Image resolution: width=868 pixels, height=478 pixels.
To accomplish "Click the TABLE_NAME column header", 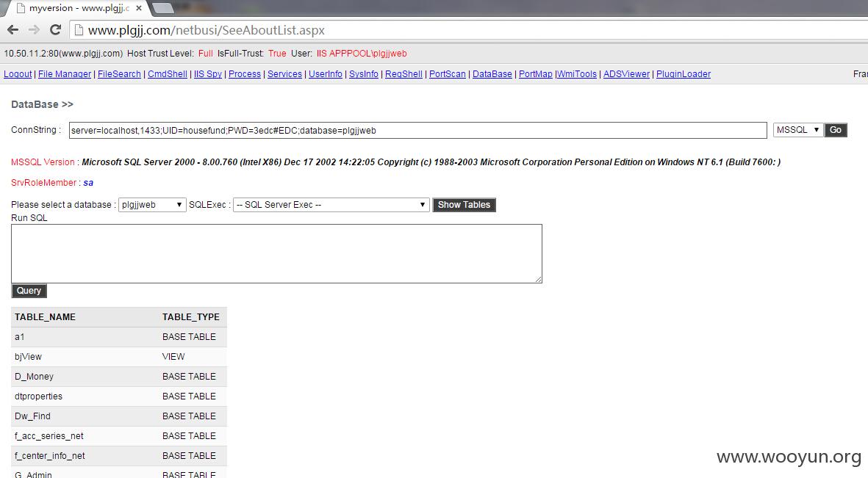I will click(x=45, y=317).
